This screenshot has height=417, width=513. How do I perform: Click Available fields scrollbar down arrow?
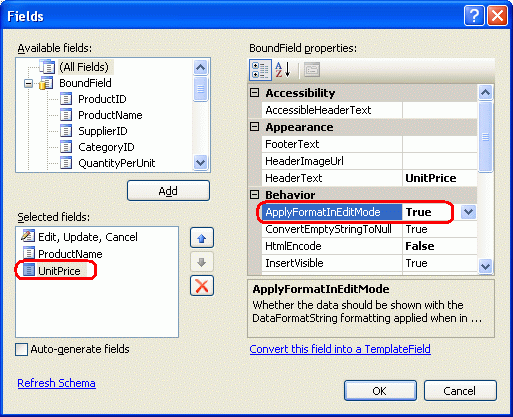(201, 163)
